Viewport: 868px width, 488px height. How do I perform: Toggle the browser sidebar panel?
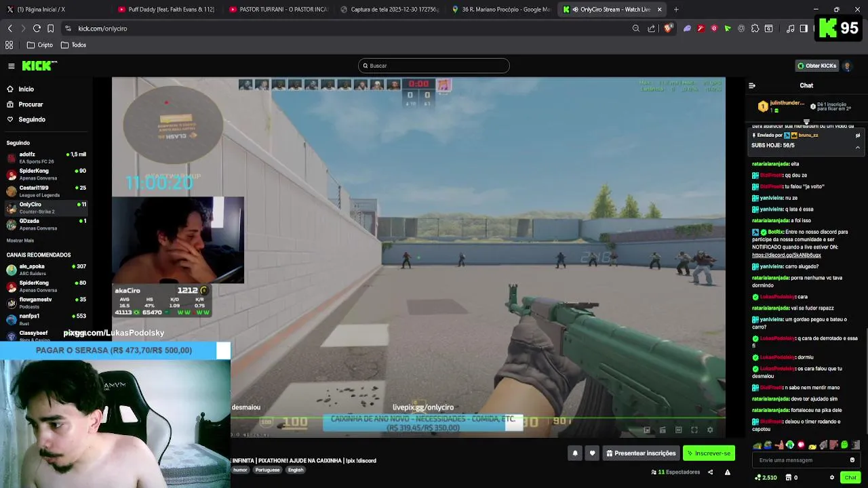coord(804,28)
